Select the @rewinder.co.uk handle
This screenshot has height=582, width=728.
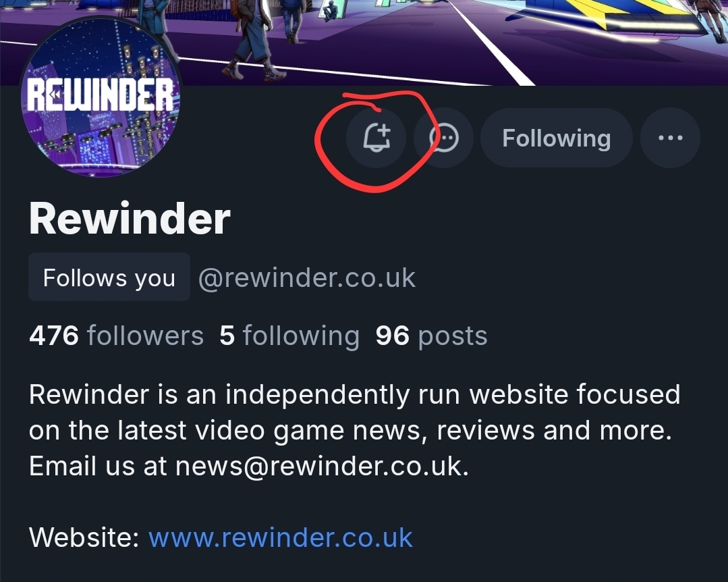coord(307,277)
